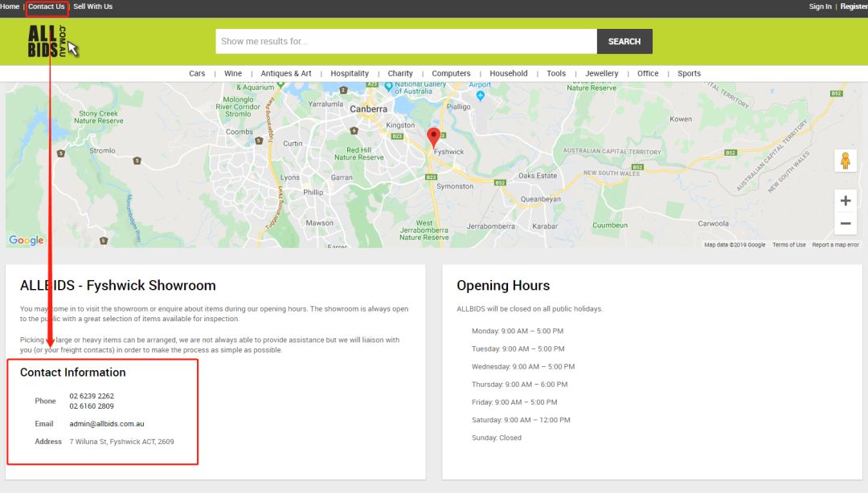This screenshot has width=868, height=493.
Task: Open the Charity category
Action: (400, 74)
